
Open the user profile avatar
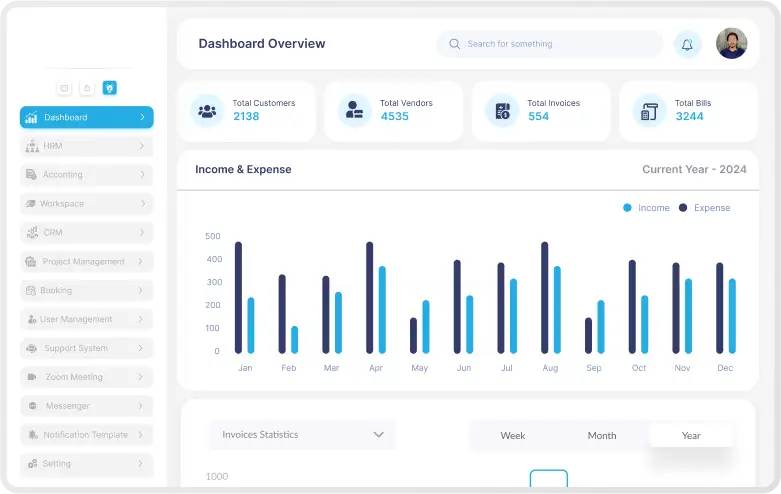[x=731, y=44]
